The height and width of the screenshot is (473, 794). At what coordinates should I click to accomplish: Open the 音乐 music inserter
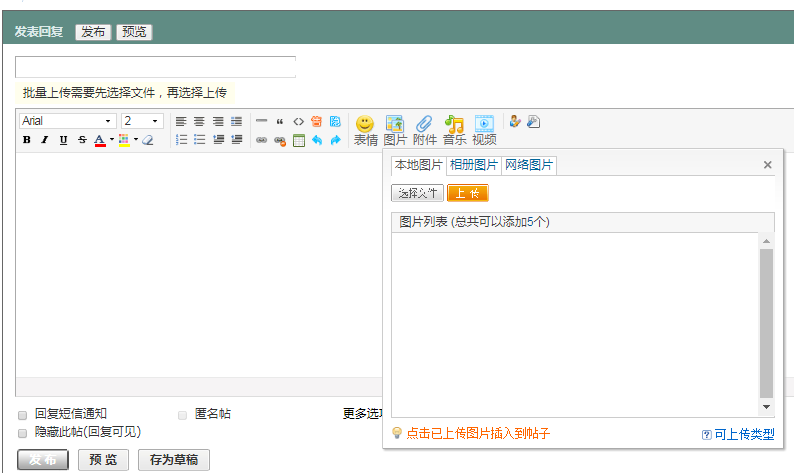454,131
